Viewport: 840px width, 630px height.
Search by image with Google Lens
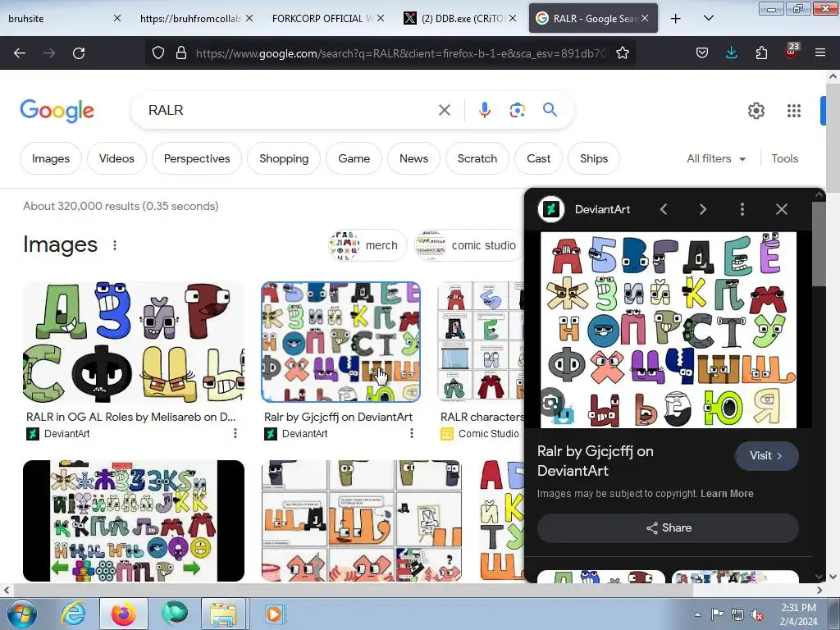click(x=517, y=110)
